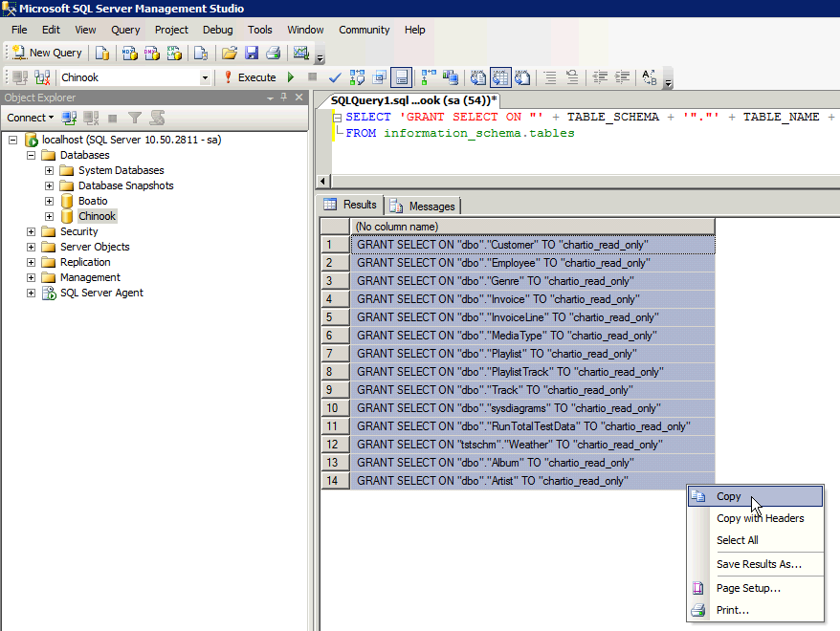Select Results to Grid output icon
The height and width of the screenshot is (631, 840).
click(x=499, y=77)
